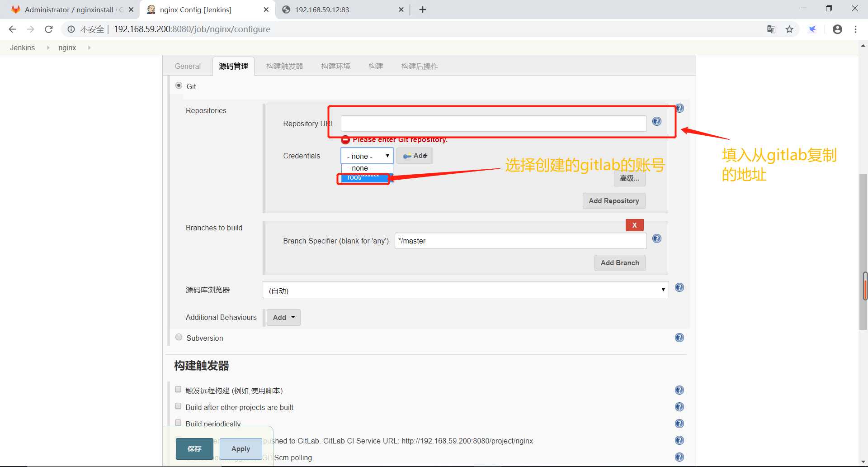The image size is (868, 467).
Task: Click the 保存 save button
Action: point(194,448)
